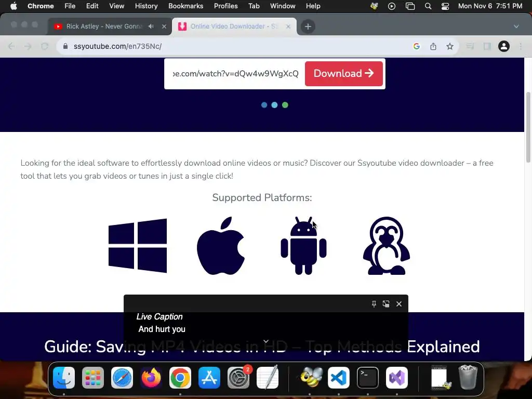Open the media control playlist icon
The height and width of the screenshot is (399, 532).
pyautogui.click(x=470, y=46)
